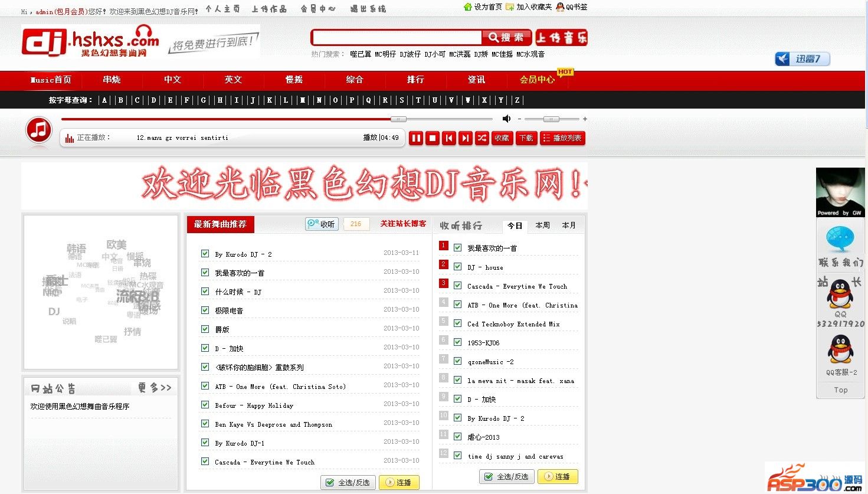Open the 迅雷7 download badge
This screenshot has width=868, height=494.
(803, 59)
